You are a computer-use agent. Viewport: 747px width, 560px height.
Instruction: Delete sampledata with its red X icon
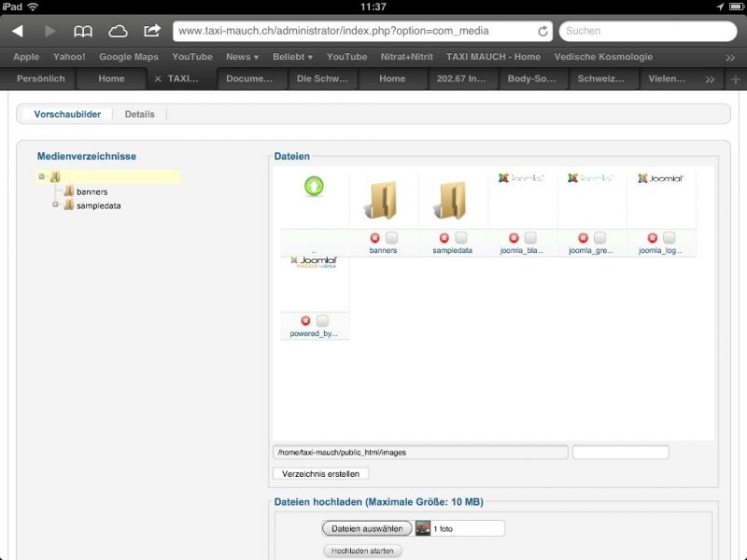(x=444, y=238)
